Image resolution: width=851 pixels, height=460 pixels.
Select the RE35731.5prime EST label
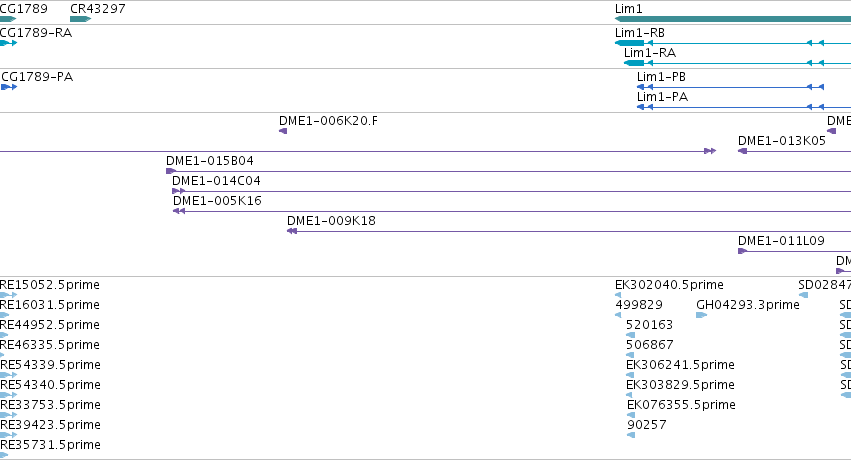click(50, 445)
